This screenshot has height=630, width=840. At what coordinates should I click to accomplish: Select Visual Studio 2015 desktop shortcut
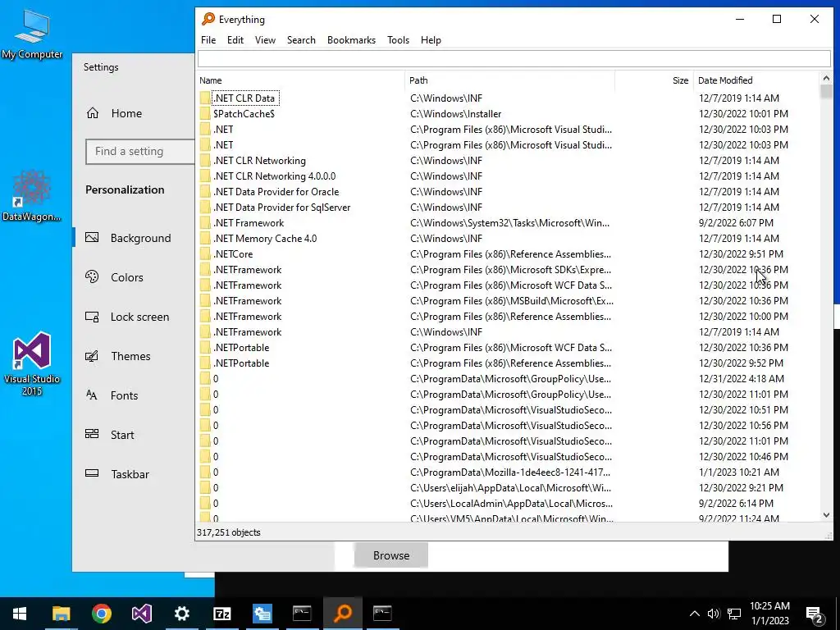(x=32, y=364)
